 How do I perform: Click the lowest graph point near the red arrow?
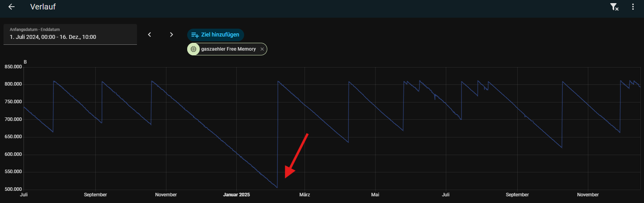click(x=277, y=187)
